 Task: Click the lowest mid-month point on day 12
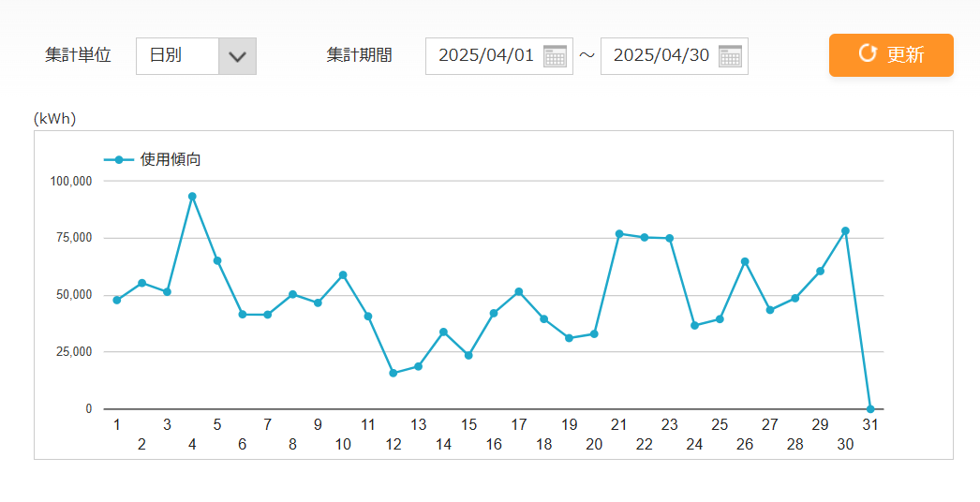pos(393,373)
